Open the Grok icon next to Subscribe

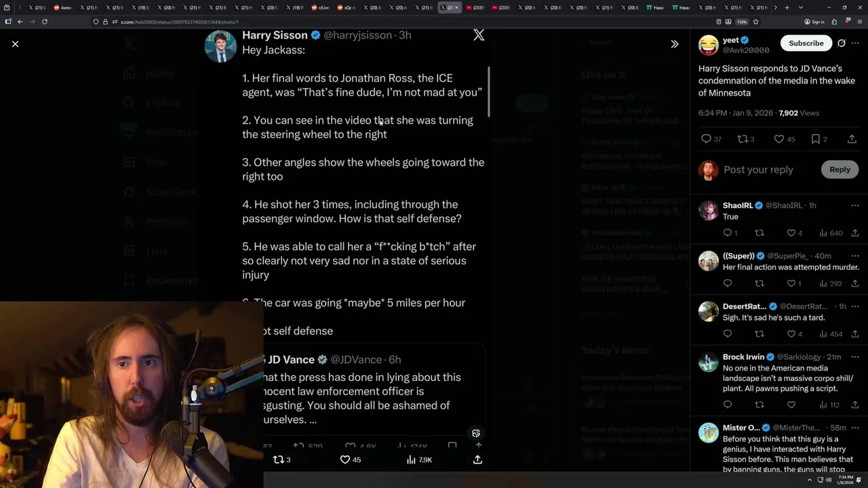842,43
